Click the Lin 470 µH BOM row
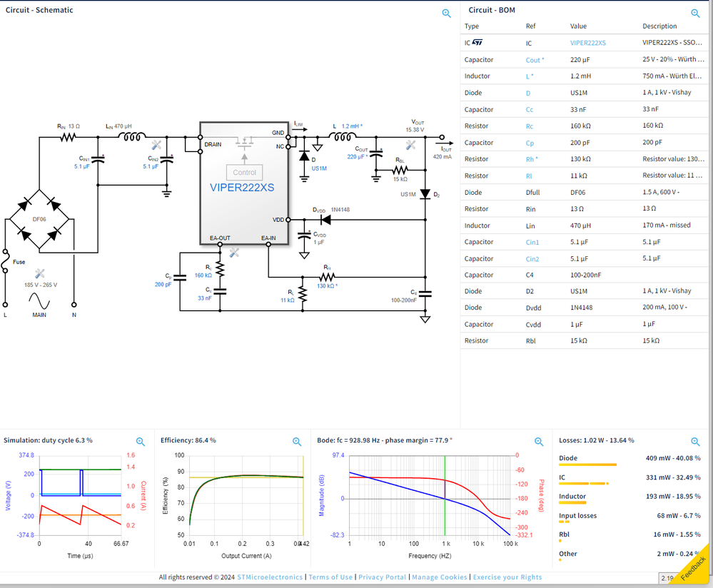713x588 pixels. click(x=585, y=225)
